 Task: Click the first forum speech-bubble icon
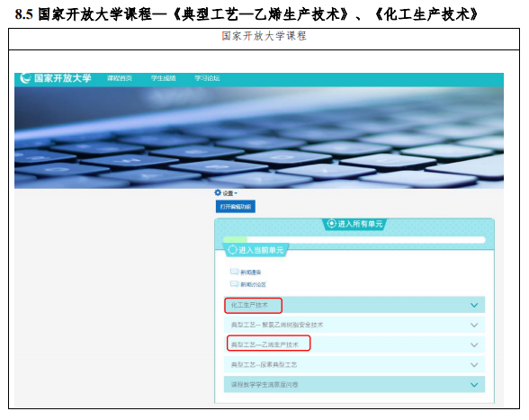click(x=235, y=272)
